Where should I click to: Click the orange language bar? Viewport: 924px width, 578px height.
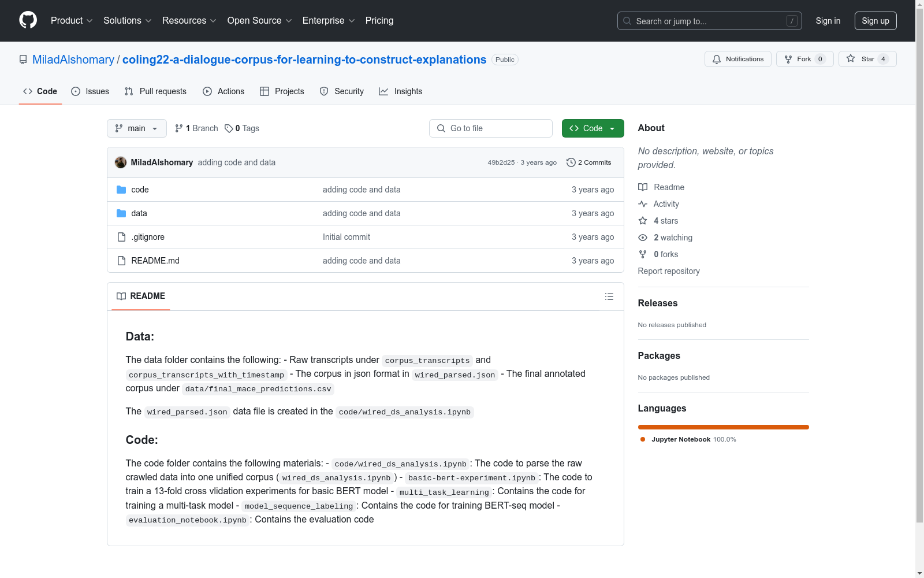(724, 427)
